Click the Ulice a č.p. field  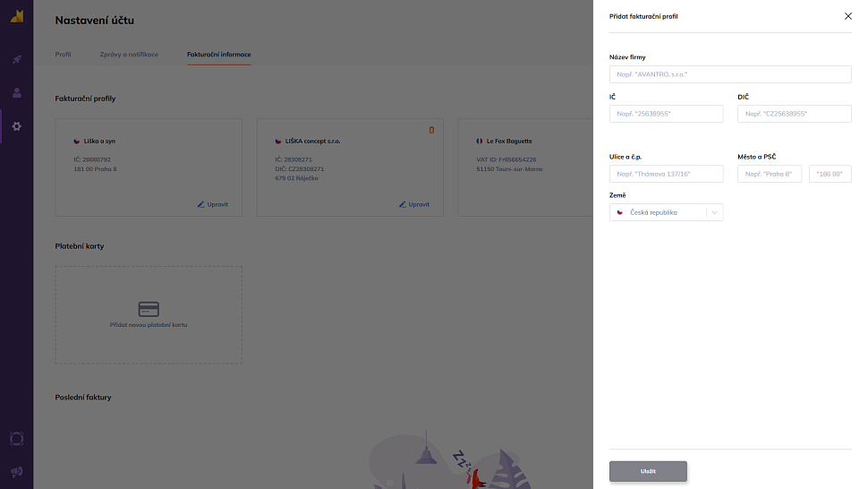point(666,174)
